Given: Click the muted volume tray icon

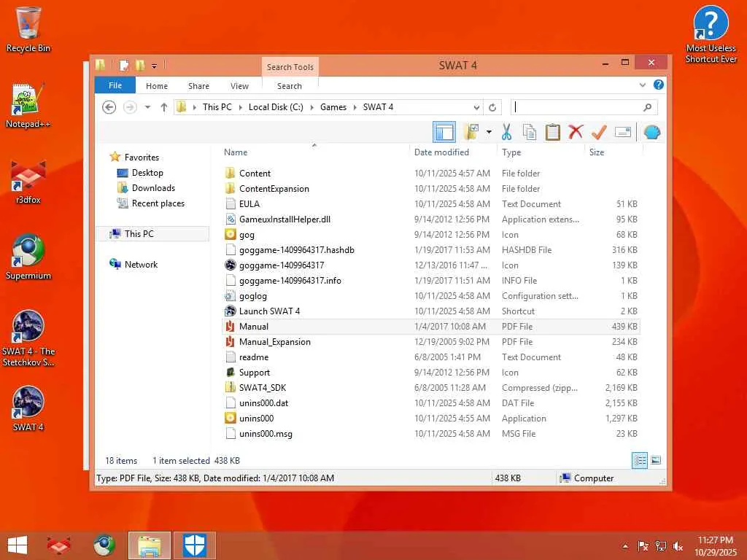Looking at the screenshot, I should [678, 546].
